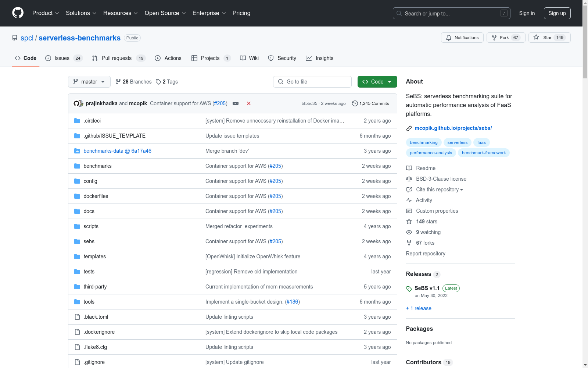Viewport: 588px width, 368px height.
Task: Click the Sign up button
Action: pos(557,13)
